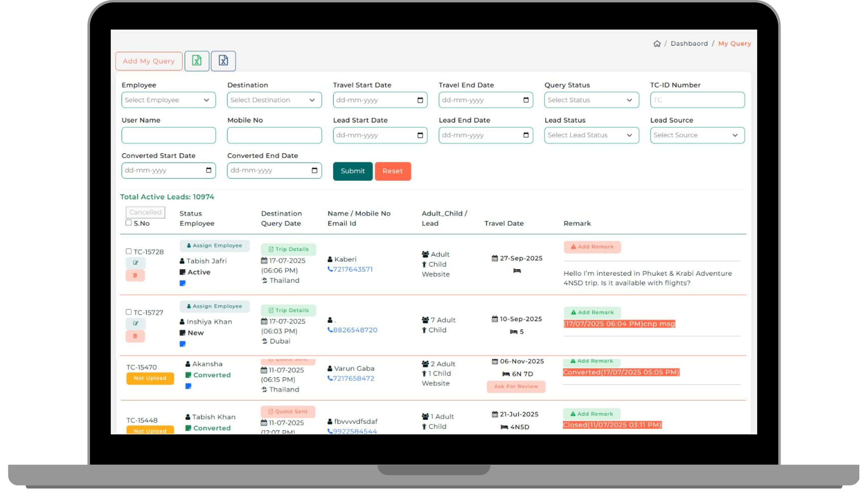Expand the Query Status dropdown

tap(592, 100)
